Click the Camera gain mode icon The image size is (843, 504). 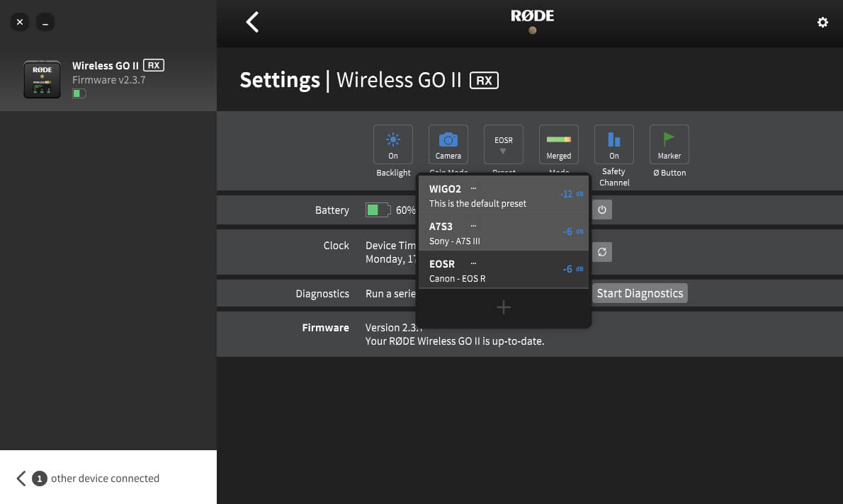(448, 144)
